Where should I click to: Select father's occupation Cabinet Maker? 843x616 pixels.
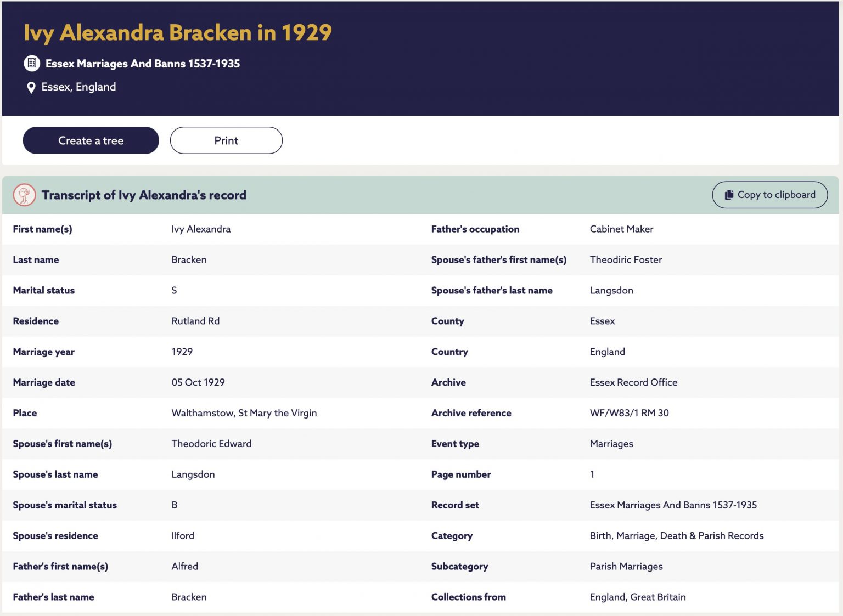tap(621, 229)
